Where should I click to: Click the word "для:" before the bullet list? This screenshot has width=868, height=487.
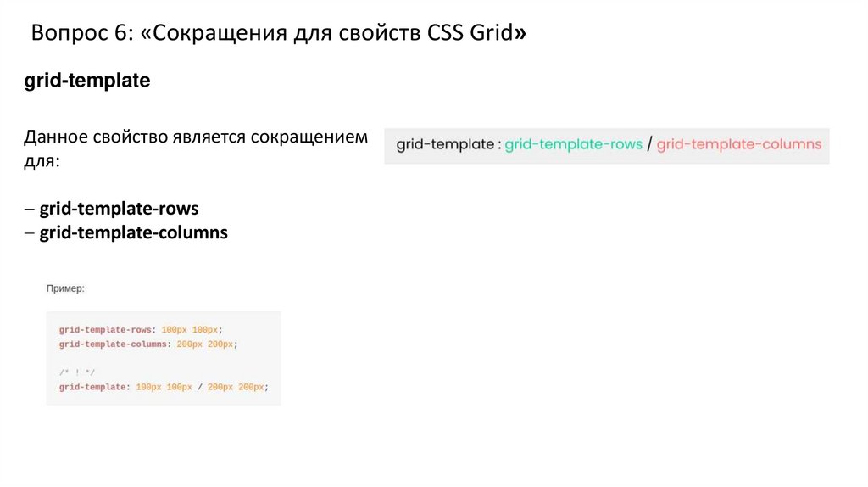point(42,161)
